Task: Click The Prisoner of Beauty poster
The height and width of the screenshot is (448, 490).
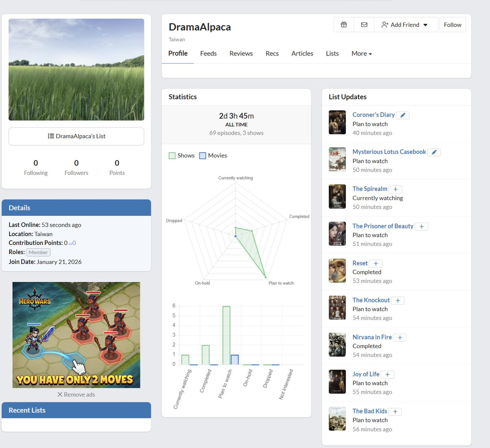Action: click(x=337, y=234)
